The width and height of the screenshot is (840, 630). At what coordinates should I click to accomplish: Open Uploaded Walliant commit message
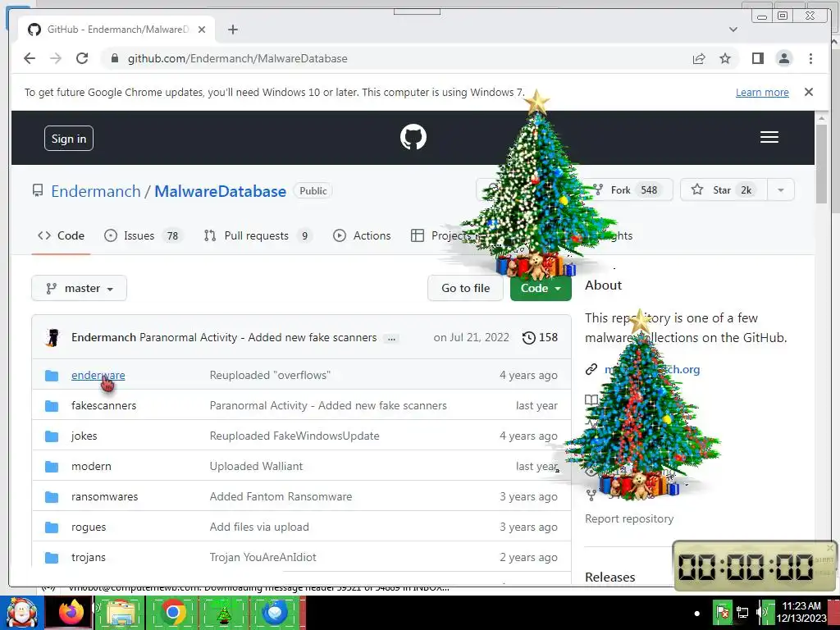tap(256, 466)
